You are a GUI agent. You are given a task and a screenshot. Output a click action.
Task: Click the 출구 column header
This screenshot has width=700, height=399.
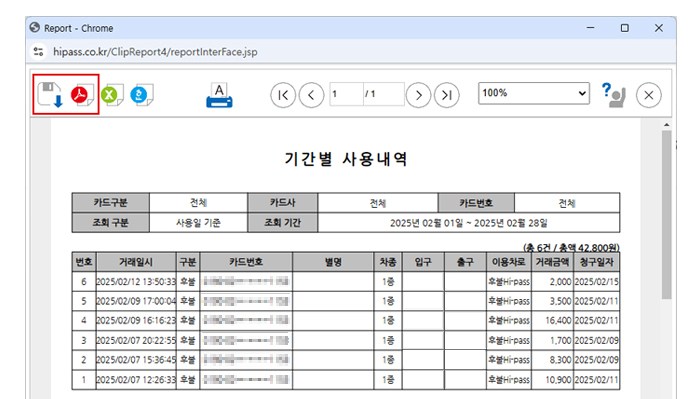(x=465, y=262)
